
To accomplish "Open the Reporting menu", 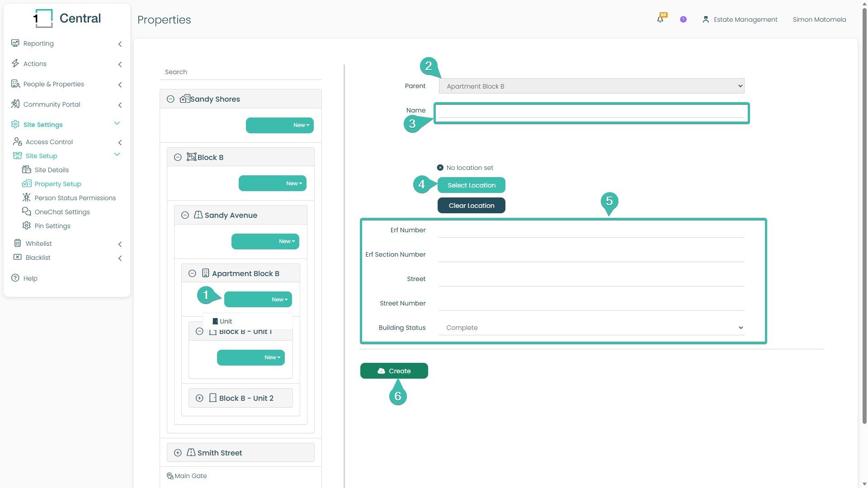I will 66,43.
